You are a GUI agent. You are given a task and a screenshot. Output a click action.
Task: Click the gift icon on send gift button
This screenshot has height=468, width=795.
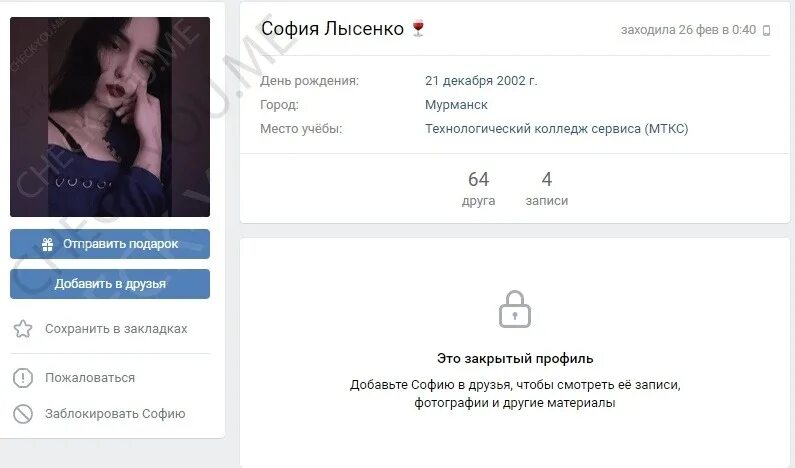tap(48, 244)
